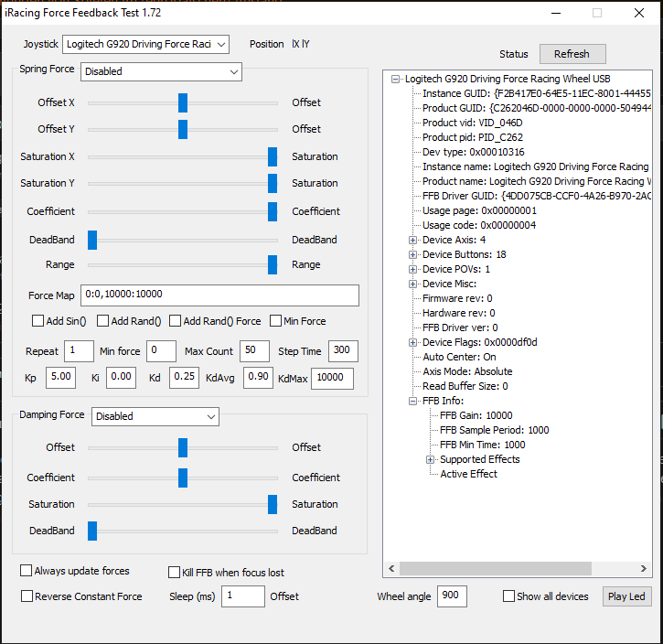Click the Damping DeadBand slider thumb
Image resolution: width=663 pixels, height=644 pixels.
point(92,531)
